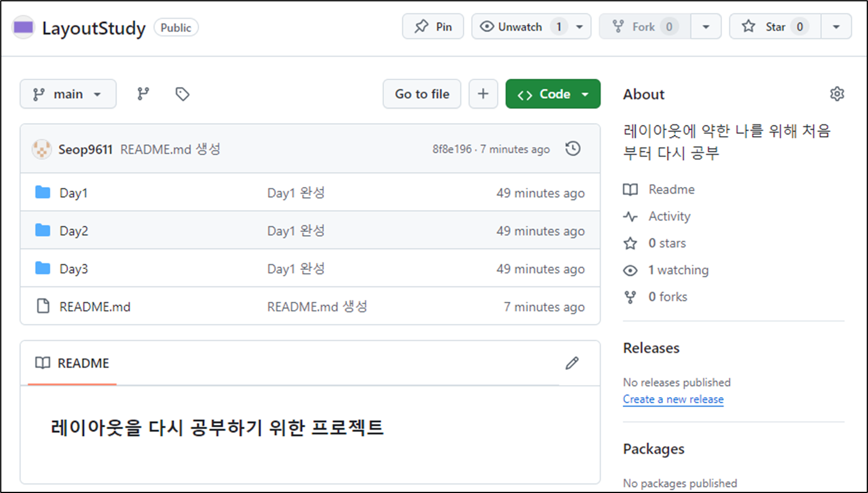868x493 pixels.
Task: Open latest commit message README.md 생성
Action: point(170,149)
